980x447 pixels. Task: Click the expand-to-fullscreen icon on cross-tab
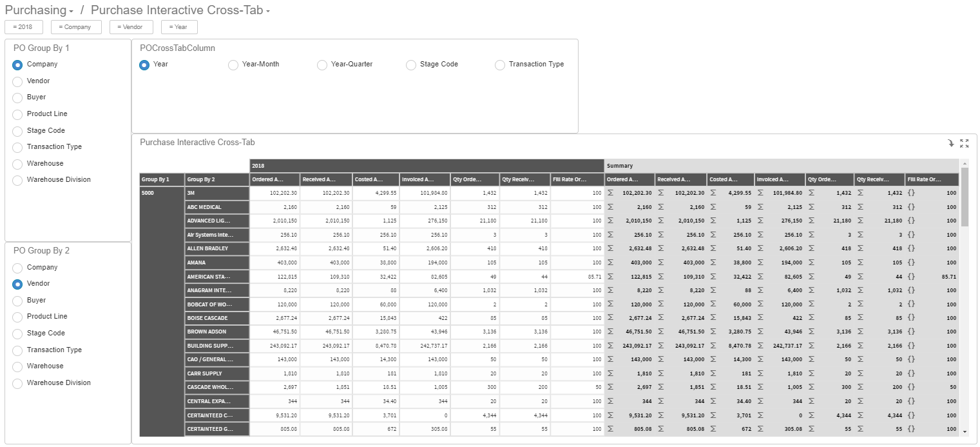pos(964,143)
